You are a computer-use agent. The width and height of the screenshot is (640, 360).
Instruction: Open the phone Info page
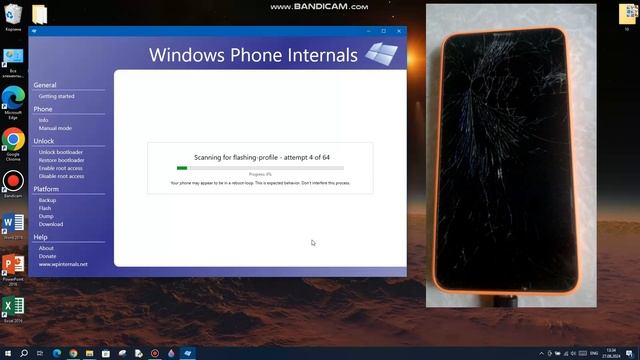[x=43, y=120]
